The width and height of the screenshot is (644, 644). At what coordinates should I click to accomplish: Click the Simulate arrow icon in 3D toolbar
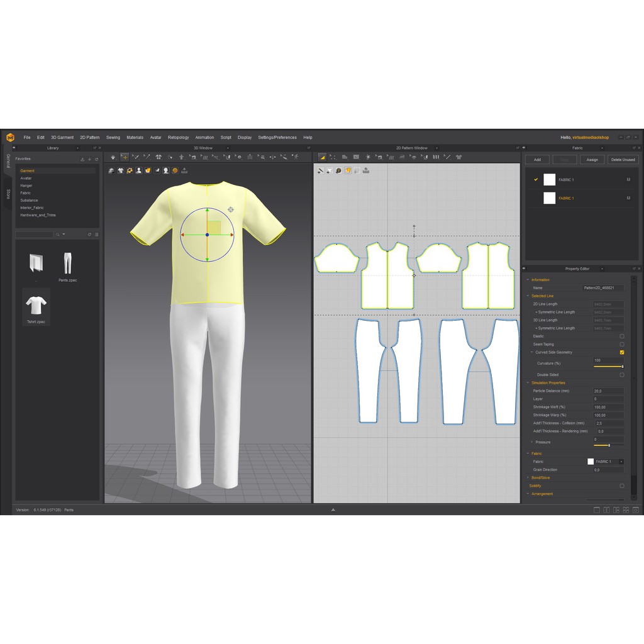113,157
